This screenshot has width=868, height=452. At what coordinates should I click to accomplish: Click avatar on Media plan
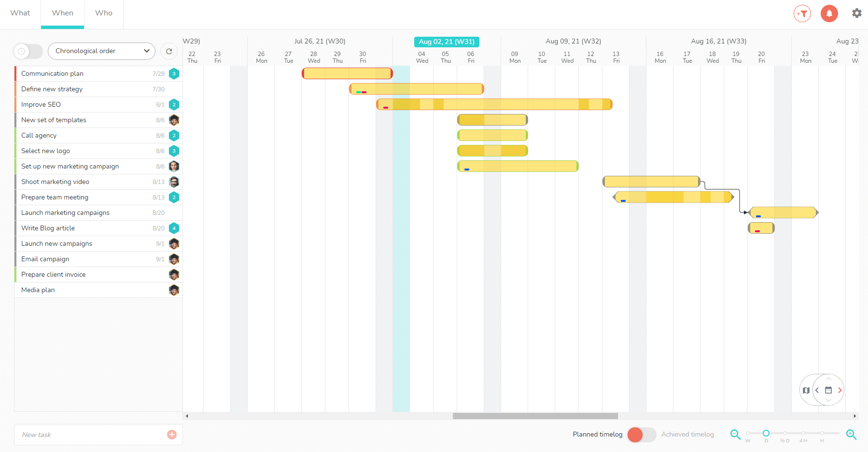click(x=174, y=290)
